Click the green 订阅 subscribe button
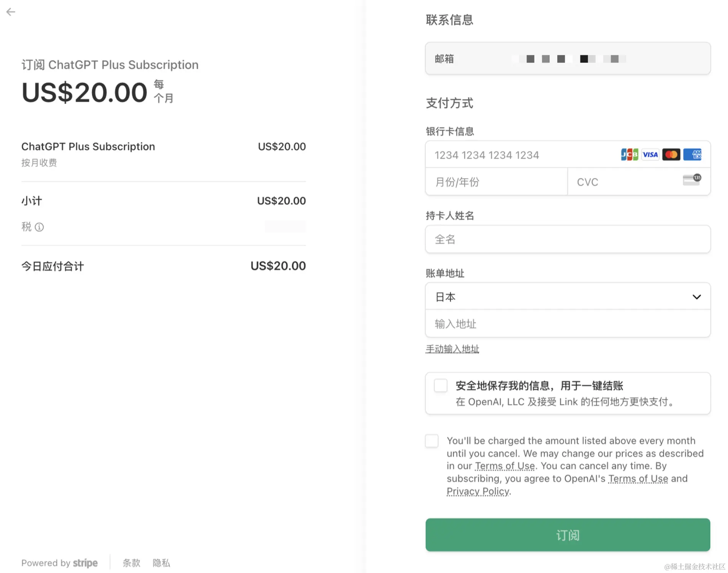 568,535
